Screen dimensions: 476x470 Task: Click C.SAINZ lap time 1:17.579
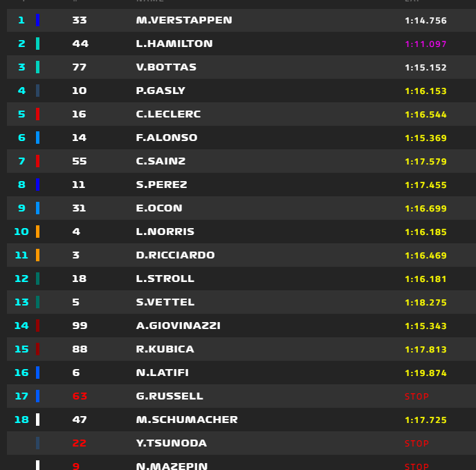(425, 161)
